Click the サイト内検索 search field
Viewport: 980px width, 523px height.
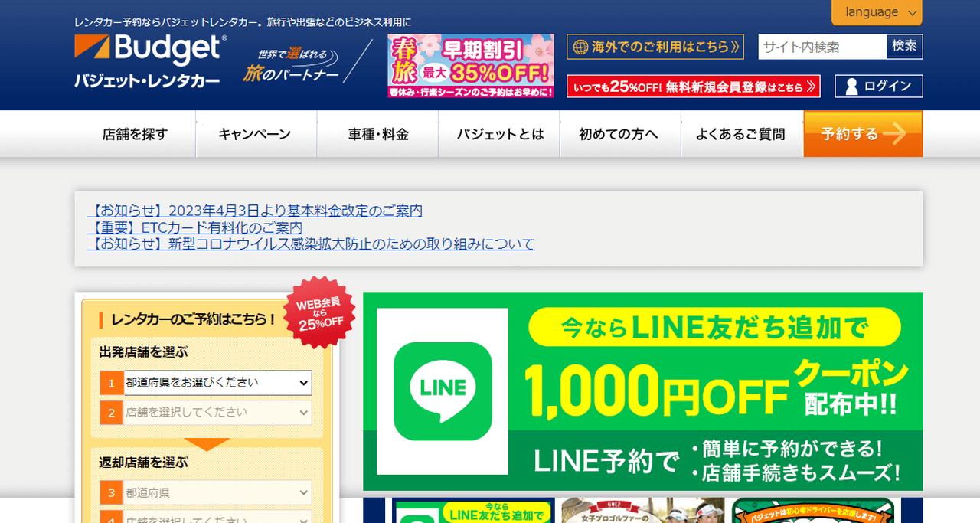tap(822, 47)
